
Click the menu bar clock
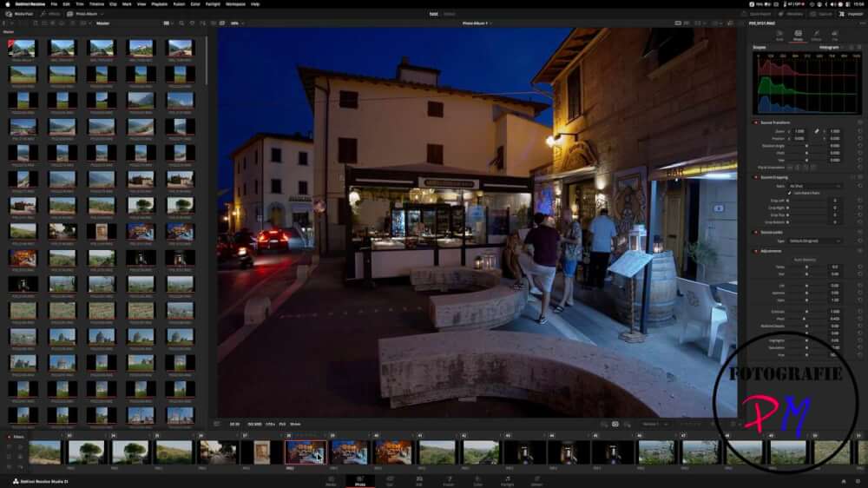[x=860, y=3]
